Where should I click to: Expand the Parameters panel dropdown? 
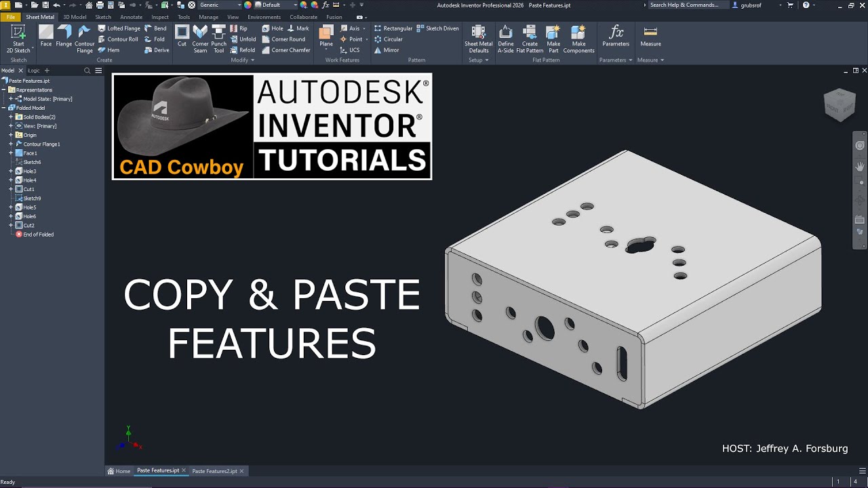[616, 60]
